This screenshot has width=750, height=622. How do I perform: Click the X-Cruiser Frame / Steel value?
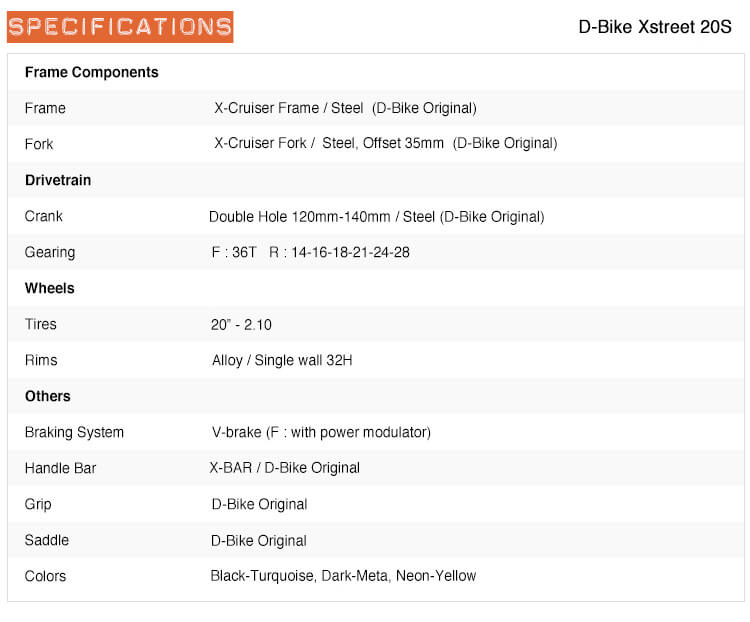345,108
